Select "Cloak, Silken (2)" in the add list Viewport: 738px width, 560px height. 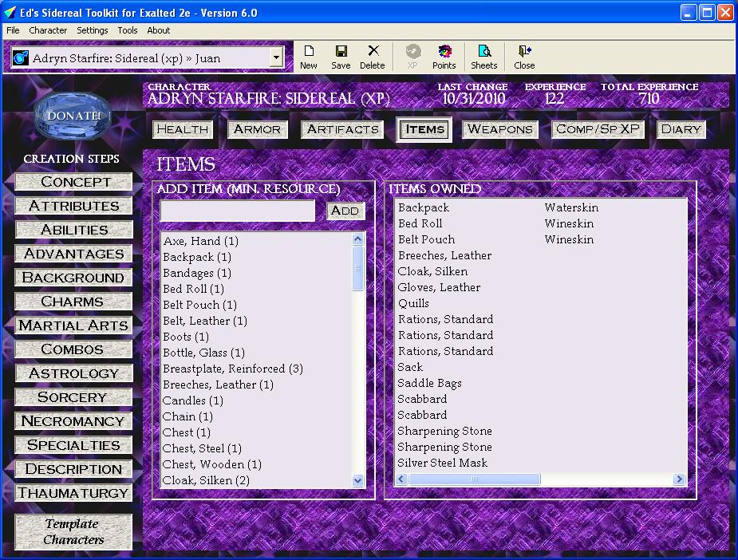[206, 480]
